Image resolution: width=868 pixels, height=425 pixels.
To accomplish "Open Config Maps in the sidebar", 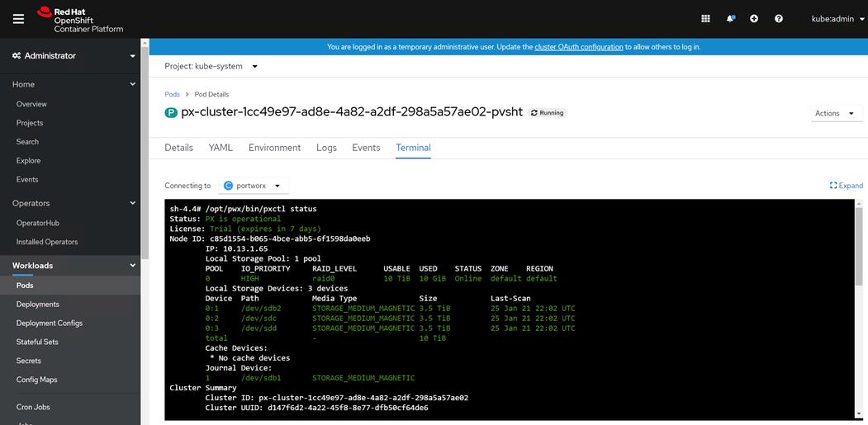I will [36, 380].
